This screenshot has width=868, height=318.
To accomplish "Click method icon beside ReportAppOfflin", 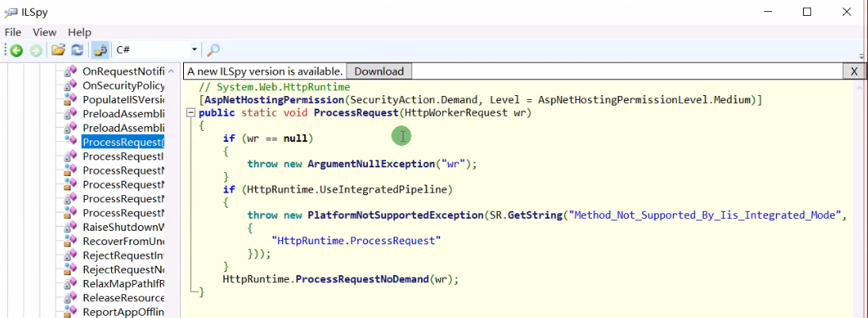I will (71, 312).
